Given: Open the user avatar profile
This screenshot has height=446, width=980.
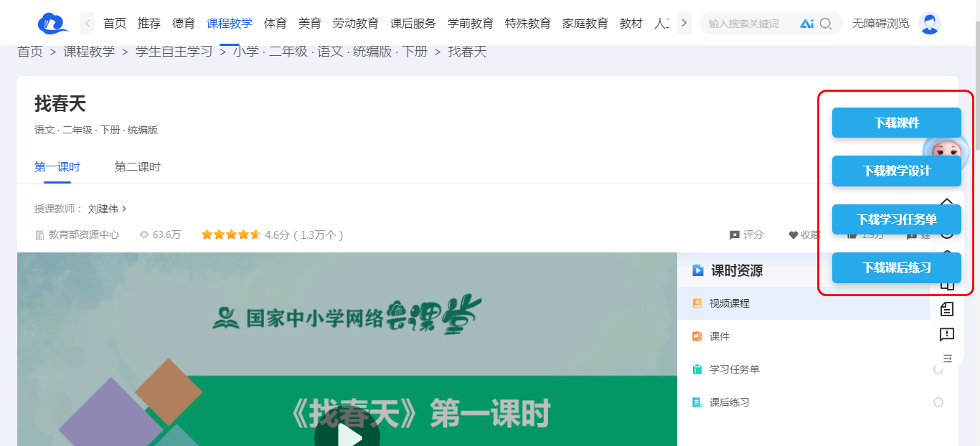Looking at the screenshot, I should (930, 24).
